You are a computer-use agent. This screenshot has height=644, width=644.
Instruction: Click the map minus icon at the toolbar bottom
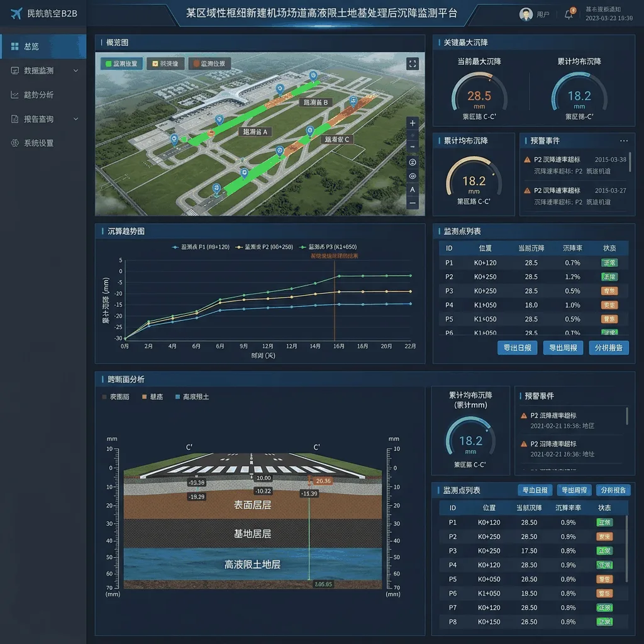[x=413, y=203]
